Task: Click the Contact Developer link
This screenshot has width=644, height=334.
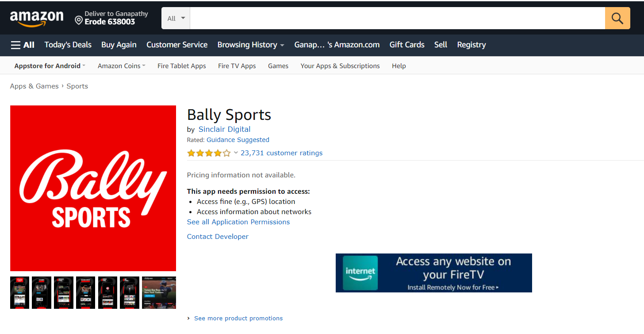Action: click(x=218, y=236)
